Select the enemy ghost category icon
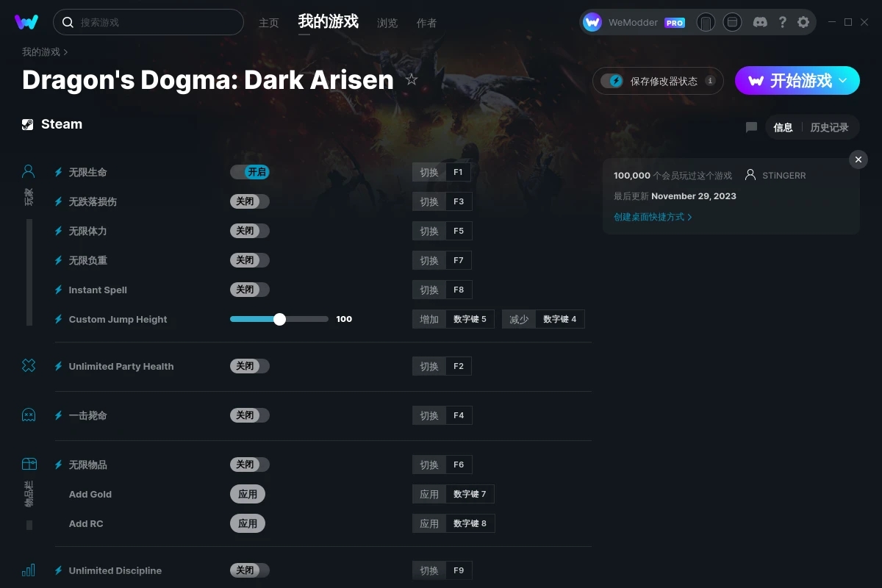 pos(29,415)
